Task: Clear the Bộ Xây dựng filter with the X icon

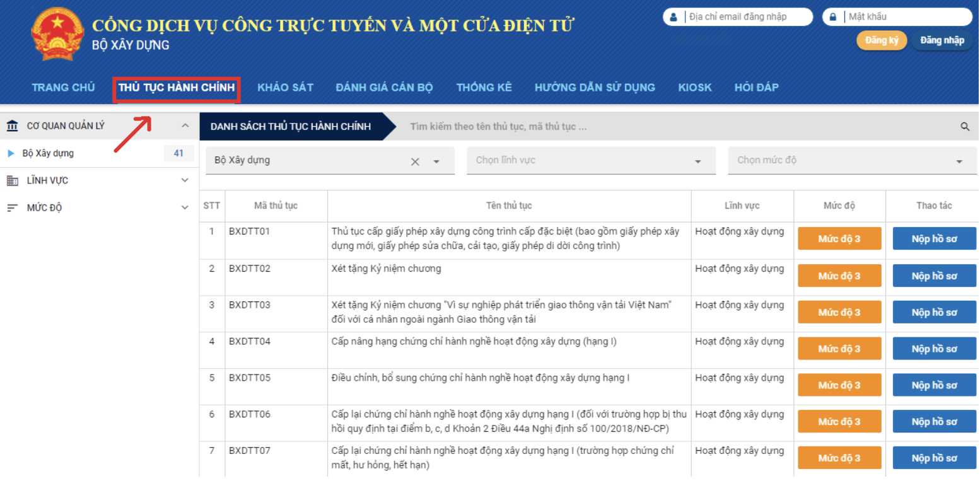Action: (415, 161)
